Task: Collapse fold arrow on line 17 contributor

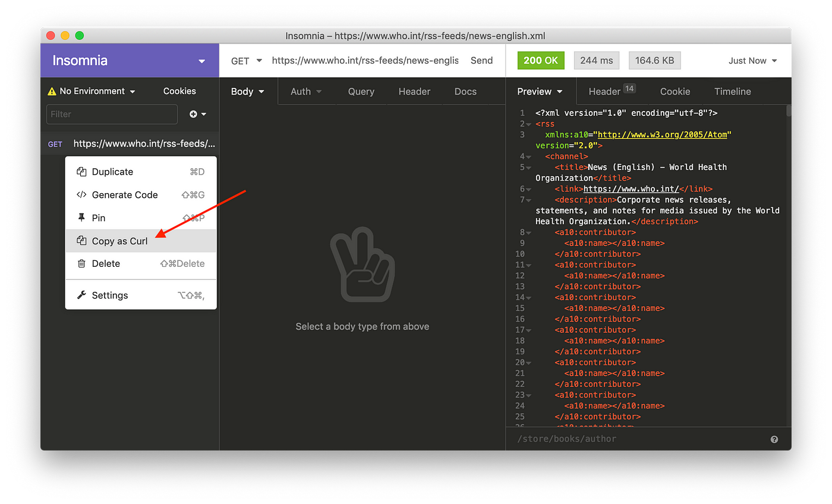Action: 528,330
